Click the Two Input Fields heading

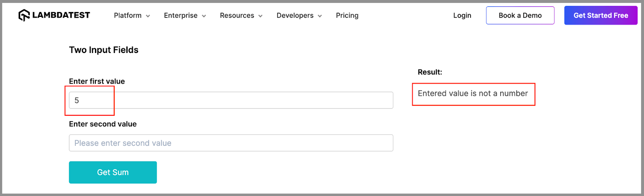tap(104, 50)
